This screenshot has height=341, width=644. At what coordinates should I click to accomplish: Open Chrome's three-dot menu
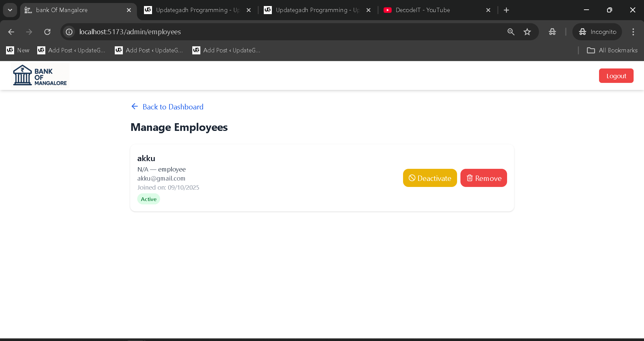(633, 32)
